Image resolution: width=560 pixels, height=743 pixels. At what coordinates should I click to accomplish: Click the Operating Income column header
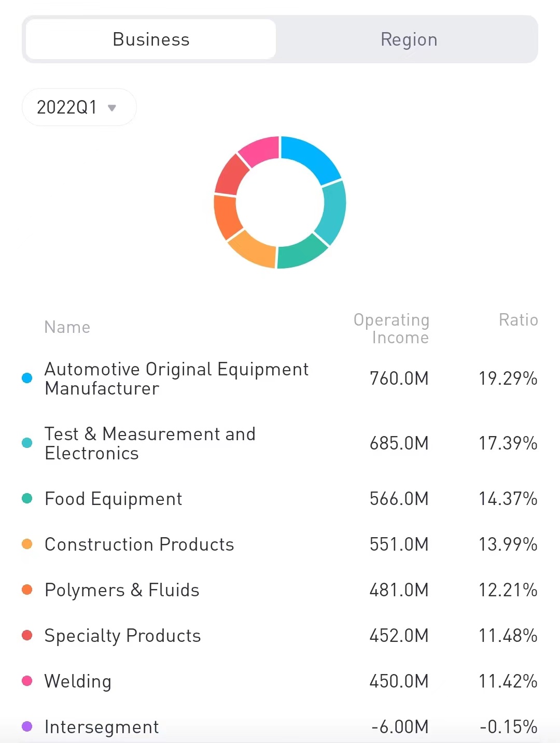tap(391, 328)
